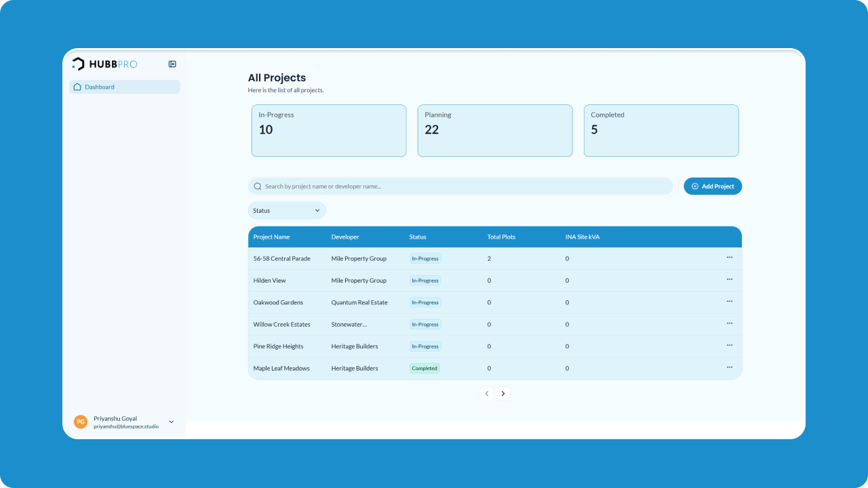The width and height of the screenshot is (868, 488).
Task: Click the Dashboard home icon
Action: 77,87
